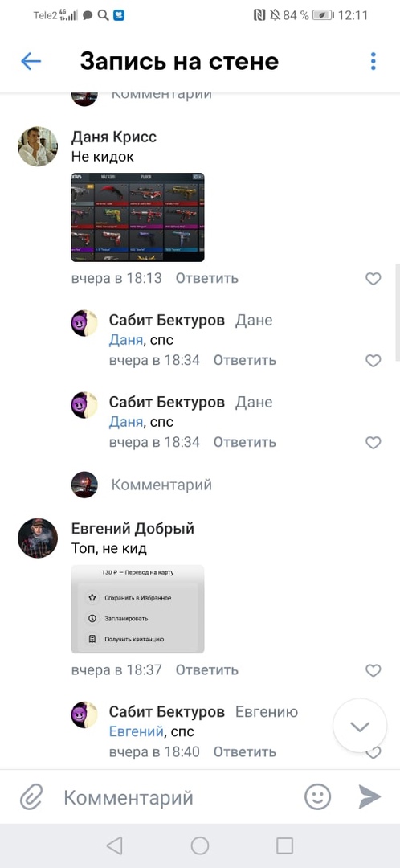Tap the scroll-down chevron floating button
Screen dimensions: 400x868
tap(360, 726)
